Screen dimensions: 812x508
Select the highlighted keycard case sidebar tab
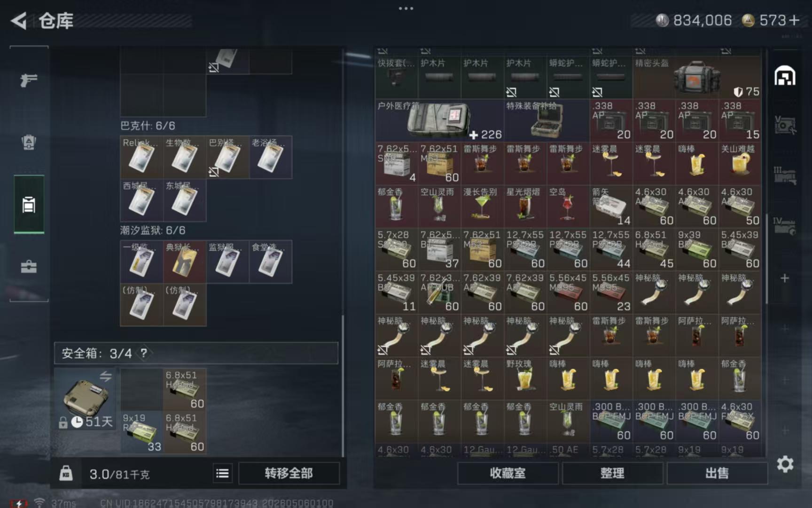click(x=29, y=205)
